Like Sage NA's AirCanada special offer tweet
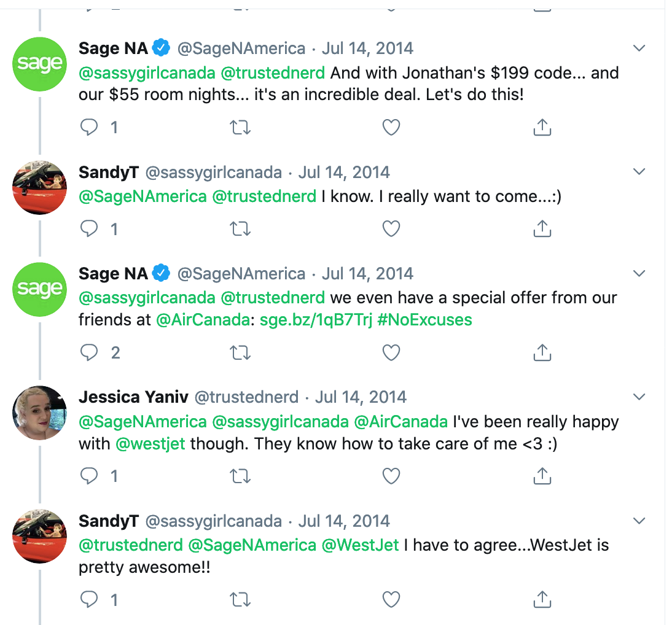This screenshot has width=672, height=625. pos(391,352)
